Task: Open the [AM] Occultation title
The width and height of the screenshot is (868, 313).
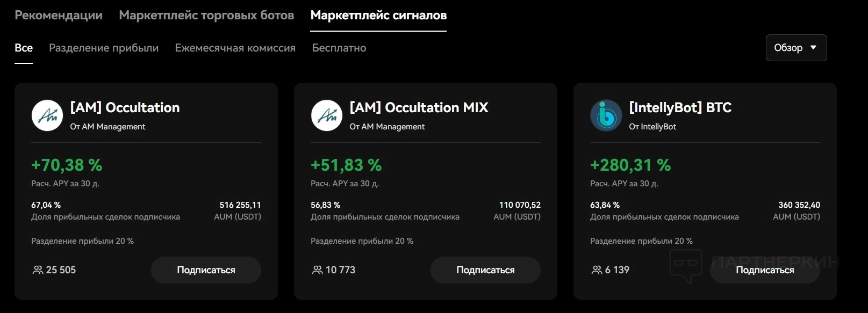Action: tap(125, 107)
